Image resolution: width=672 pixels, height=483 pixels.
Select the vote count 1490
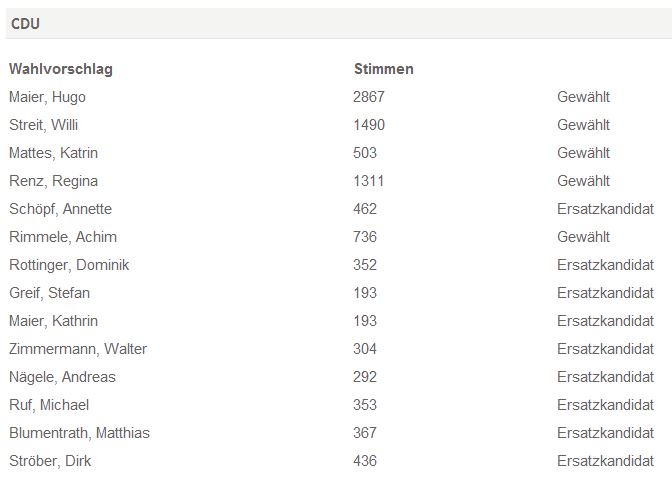click(369, 125)
